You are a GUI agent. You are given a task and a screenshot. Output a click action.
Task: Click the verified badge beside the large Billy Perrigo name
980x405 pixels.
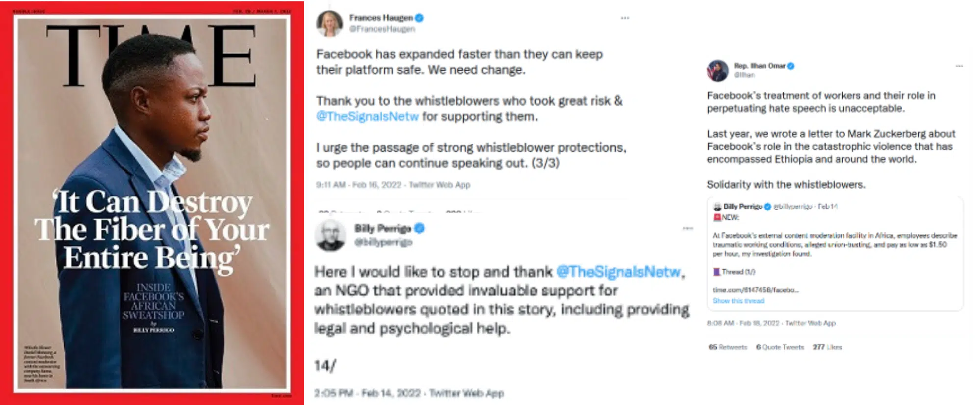[x=419, y=228]
